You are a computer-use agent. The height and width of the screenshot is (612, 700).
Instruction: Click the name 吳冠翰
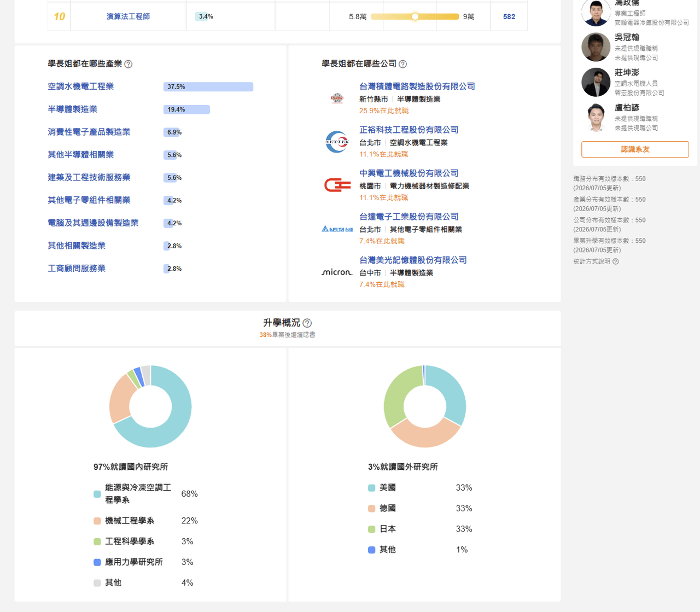click(627, 37)
